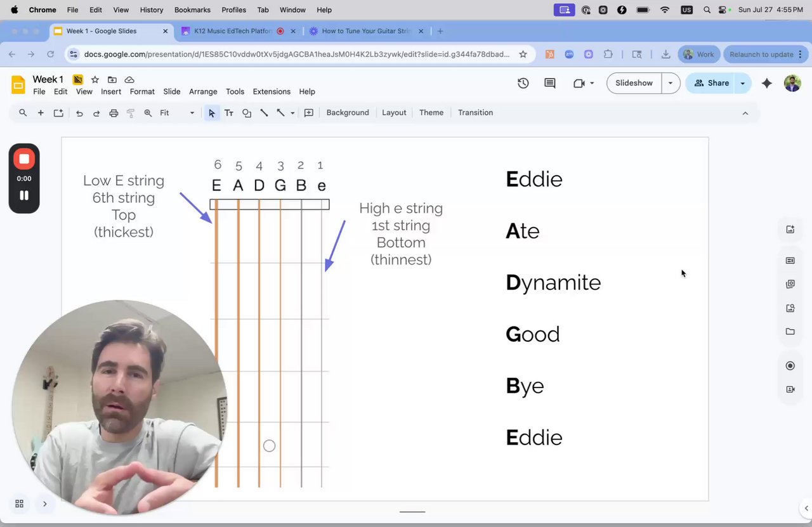Move presentation using folder icon

112,79
